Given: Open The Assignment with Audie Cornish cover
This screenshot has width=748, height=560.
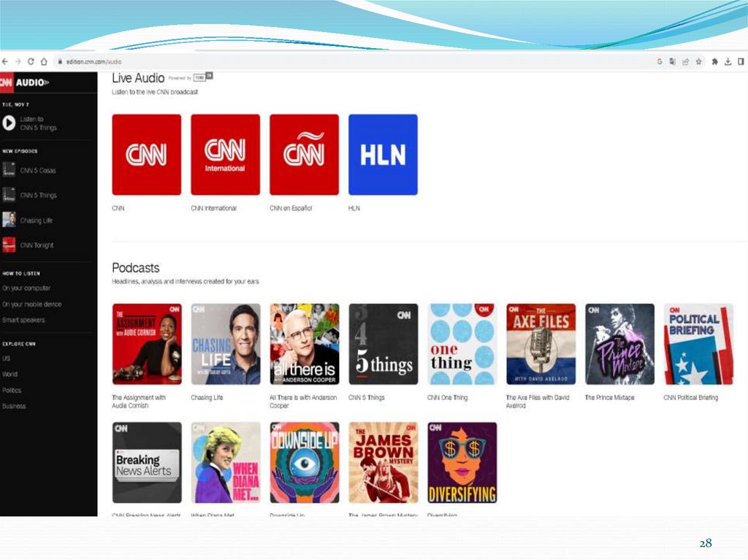Looking at the screenshot, I should click(x=147, y=344).
